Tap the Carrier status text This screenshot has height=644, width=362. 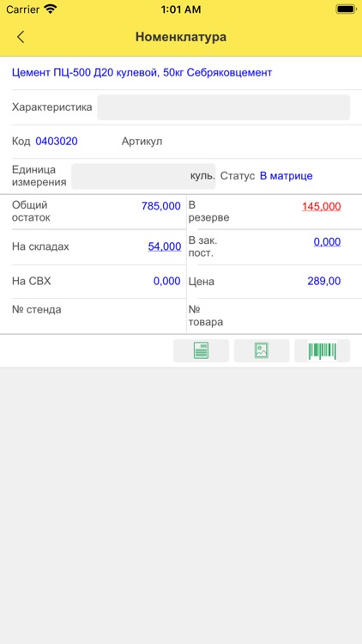(22, 9)
